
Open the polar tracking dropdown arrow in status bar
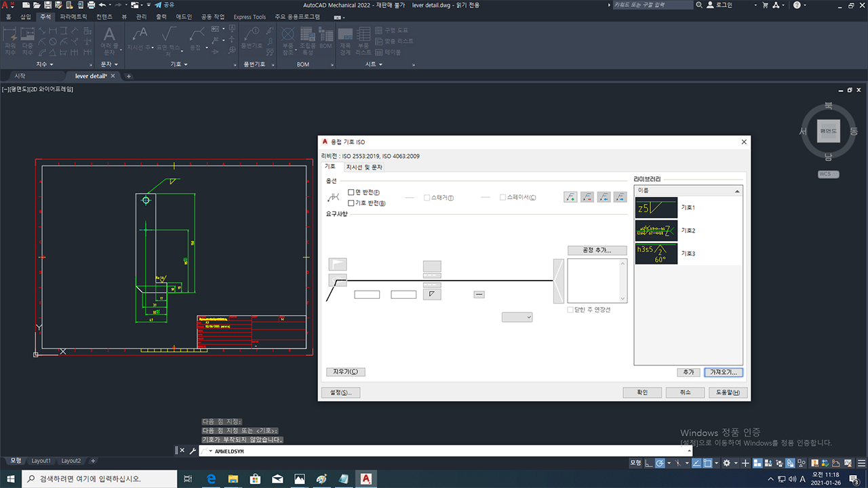pos(670,463)
